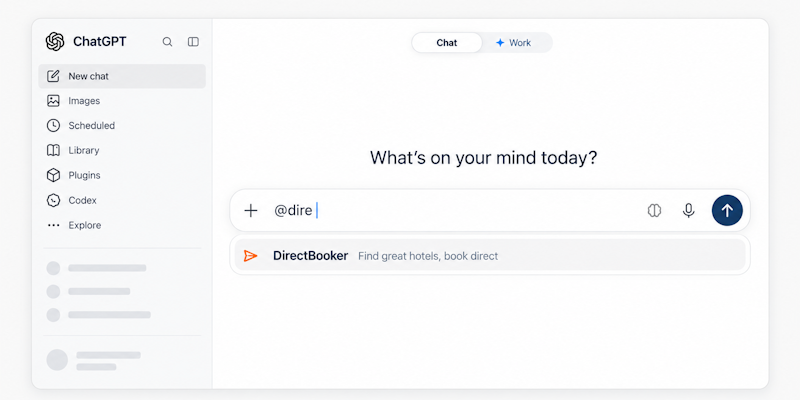Open Explore in the sidebar
Screen dimensions: 800x400
coord(122,225)
